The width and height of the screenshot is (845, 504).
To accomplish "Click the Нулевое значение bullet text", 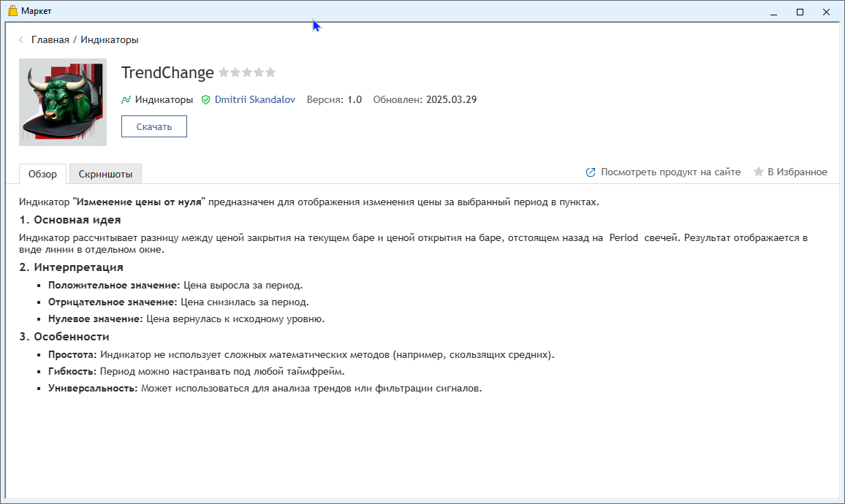I will click(x=186, y=318).
